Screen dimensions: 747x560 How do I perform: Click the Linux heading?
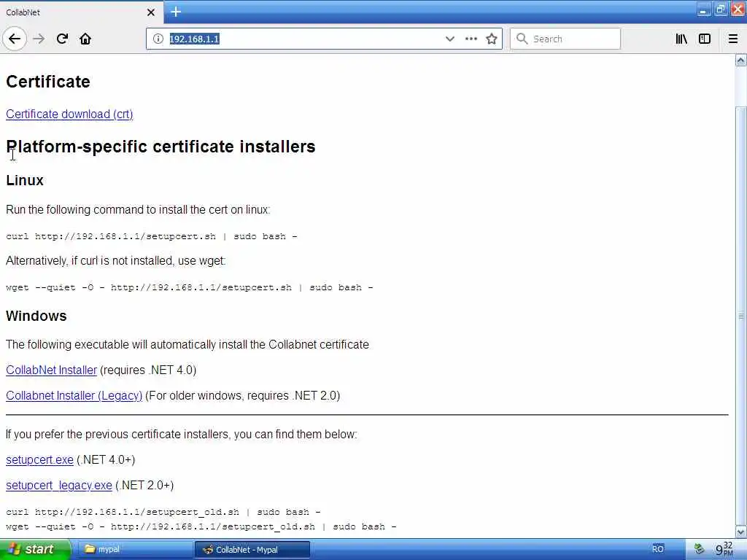(25, 181)
